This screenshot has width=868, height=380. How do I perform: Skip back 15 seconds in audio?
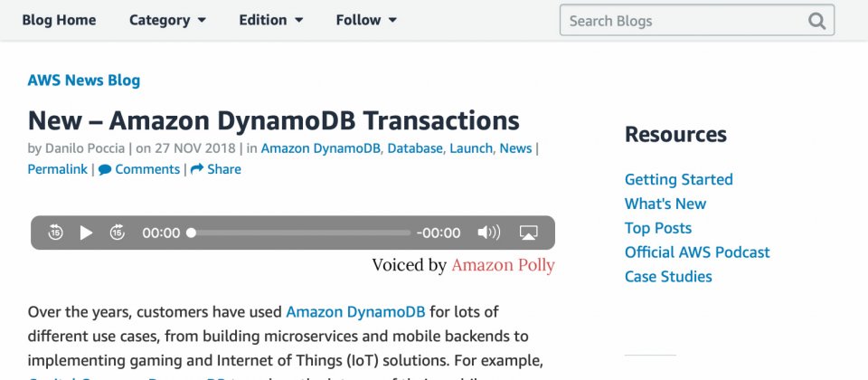coord(55,233)
